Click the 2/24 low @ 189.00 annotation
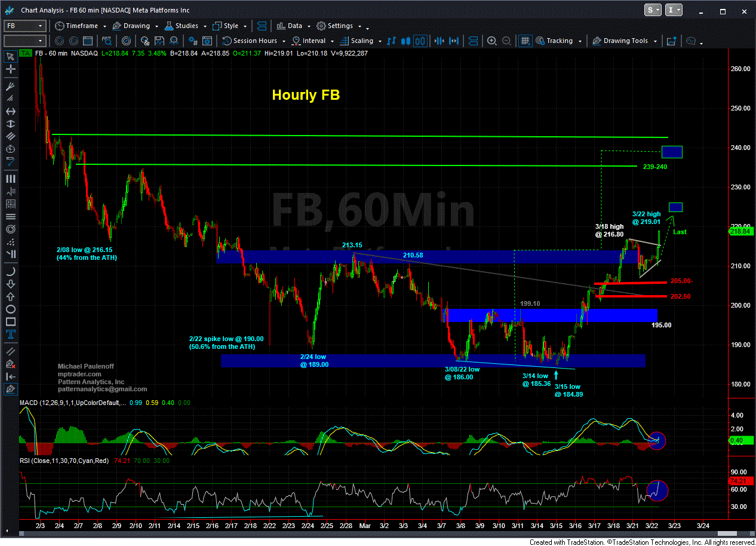 tap(314, 360)
